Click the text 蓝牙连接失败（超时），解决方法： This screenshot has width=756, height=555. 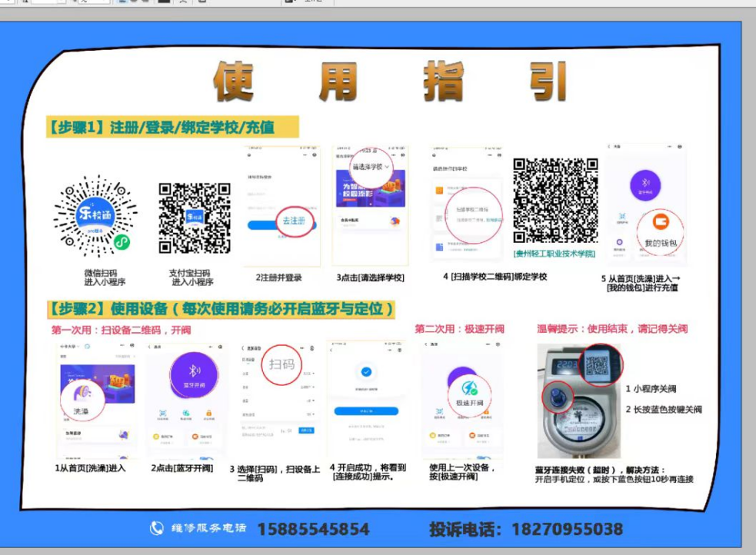point(601,470)
